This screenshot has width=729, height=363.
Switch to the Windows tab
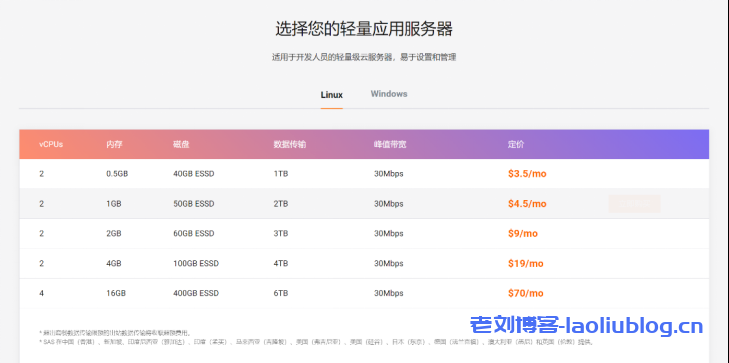point(389,94)
